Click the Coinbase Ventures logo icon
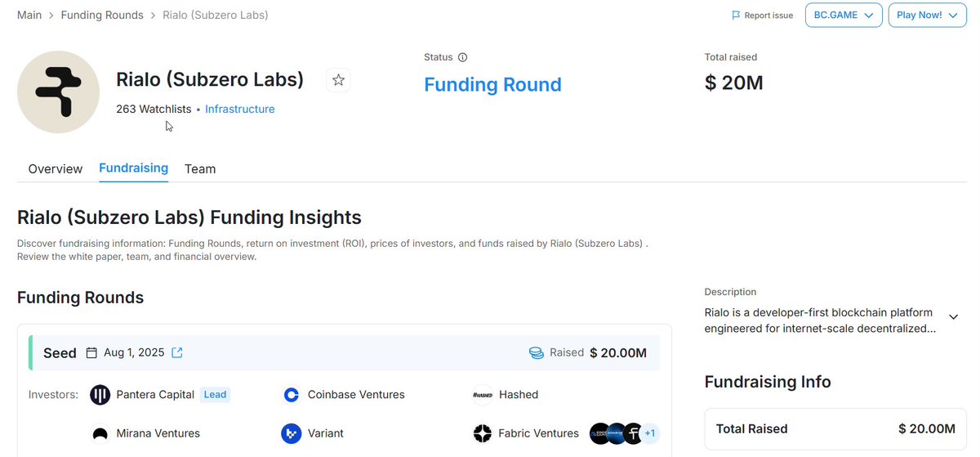 click(x=292, y=395)
